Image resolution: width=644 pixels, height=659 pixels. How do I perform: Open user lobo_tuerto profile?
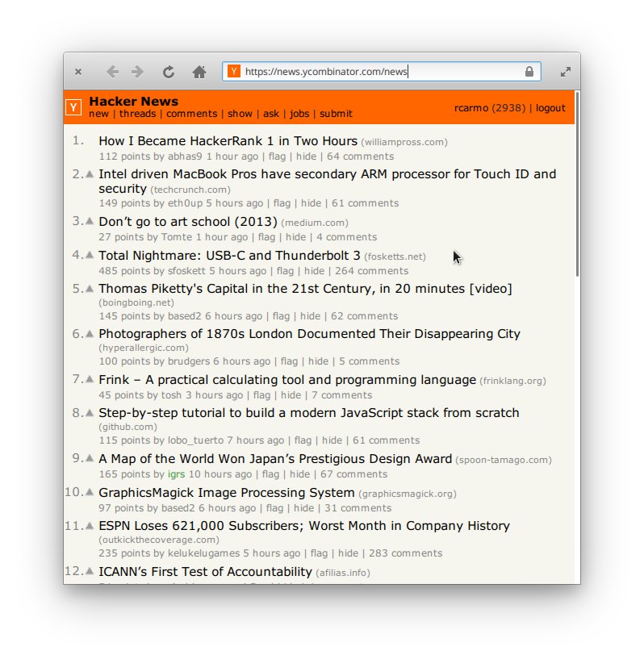[195, 440]
